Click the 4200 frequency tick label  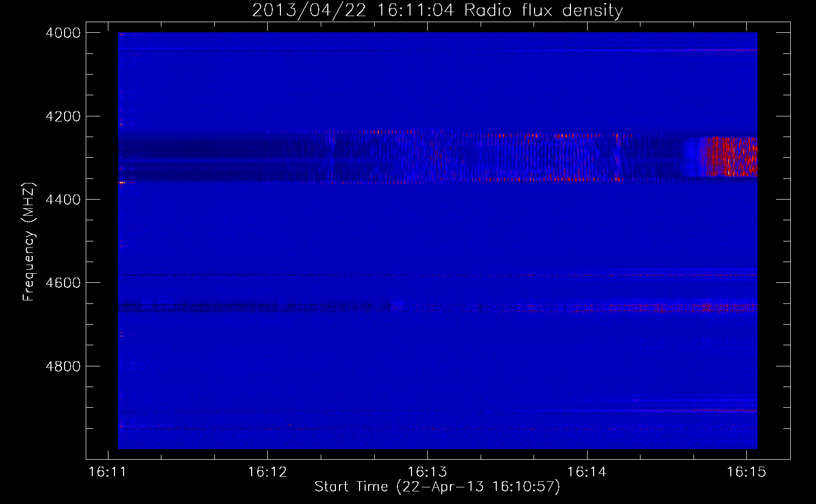pyautogui.click(x=63, y=116)
